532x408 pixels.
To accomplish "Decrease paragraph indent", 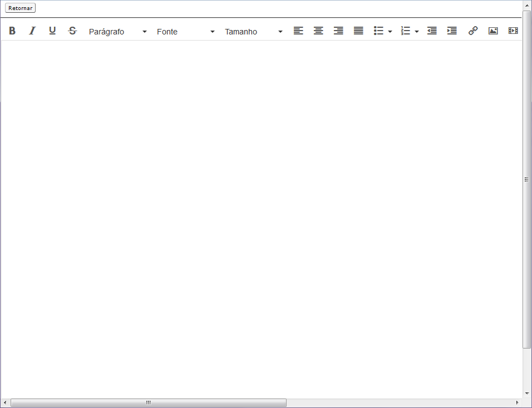I will 432,31.
